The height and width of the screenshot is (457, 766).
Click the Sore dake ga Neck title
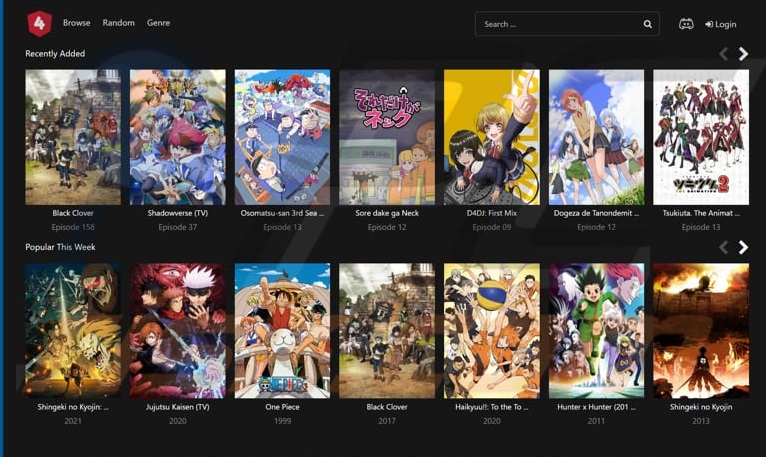[387, 213]
